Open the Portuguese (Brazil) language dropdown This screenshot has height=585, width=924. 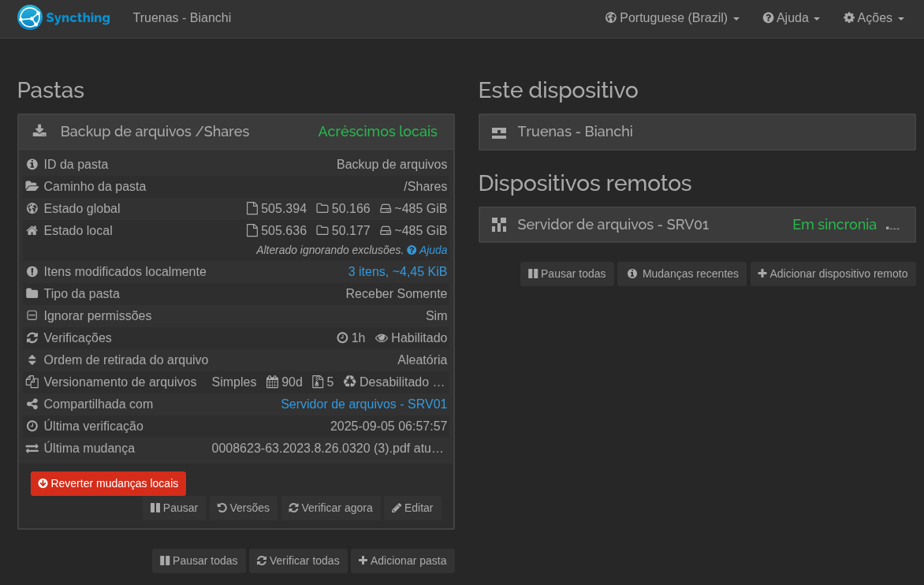coord(672,17)
